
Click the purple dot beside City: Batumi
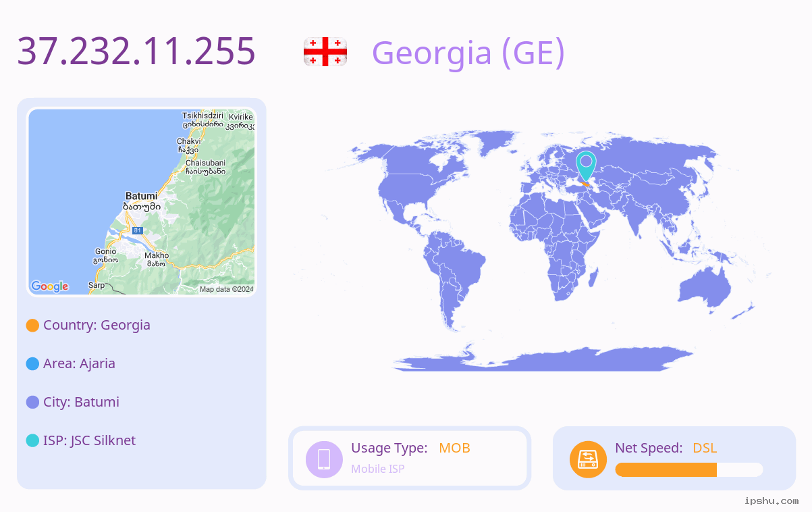tap(32, 403)
